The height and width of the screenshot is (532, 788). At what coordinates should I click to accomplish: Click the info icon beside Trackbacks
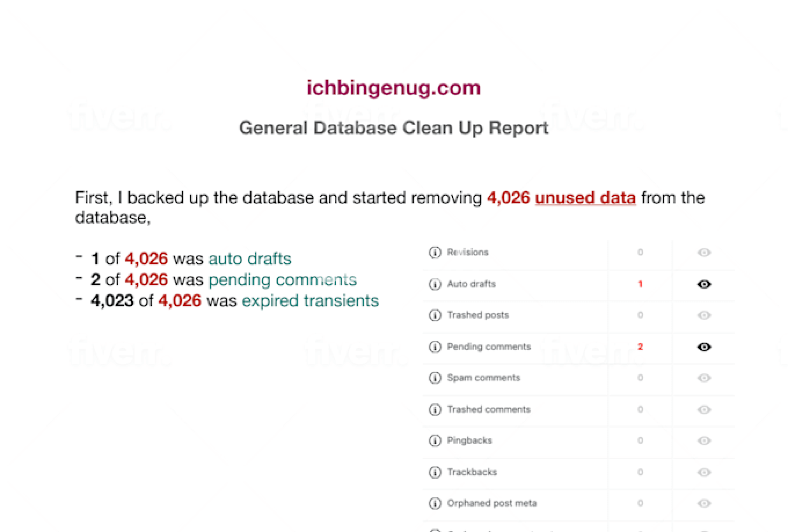435,472
